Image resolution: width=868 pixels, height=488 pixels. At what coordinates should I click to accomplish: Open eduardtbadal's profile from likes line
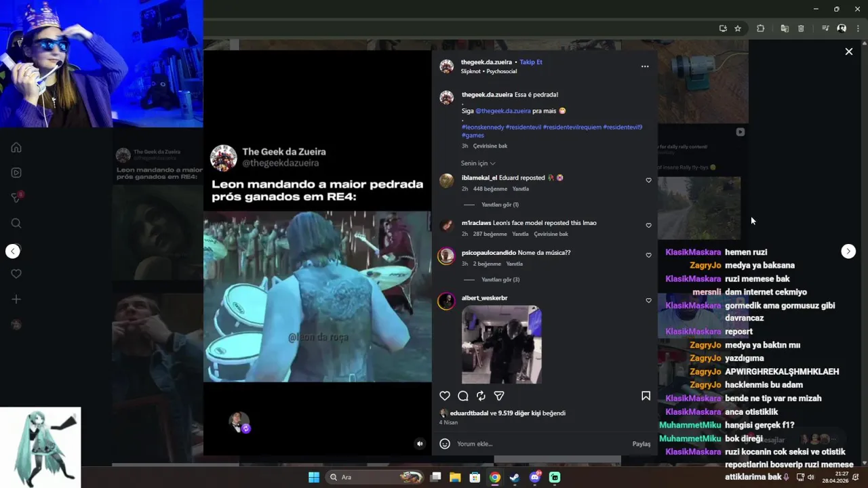[469, 413]
